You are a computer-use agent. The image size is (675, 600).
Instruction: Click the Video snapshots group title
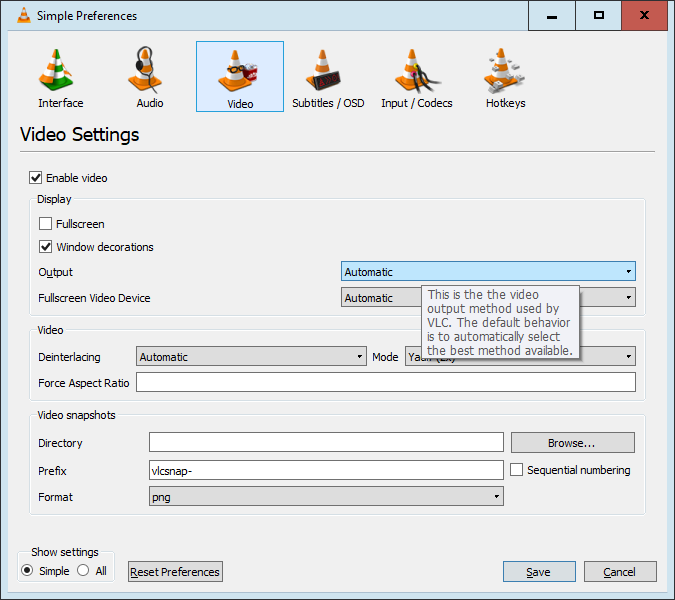tap(77, 415)
